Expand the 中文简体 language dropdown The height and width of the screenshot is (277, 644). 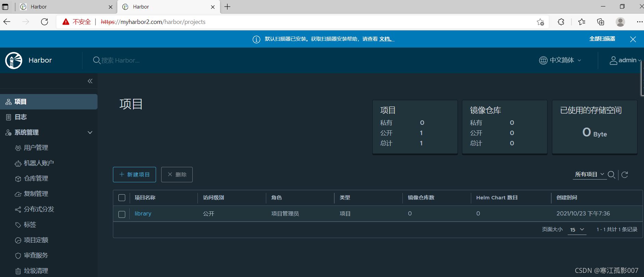tap(560, 60)
